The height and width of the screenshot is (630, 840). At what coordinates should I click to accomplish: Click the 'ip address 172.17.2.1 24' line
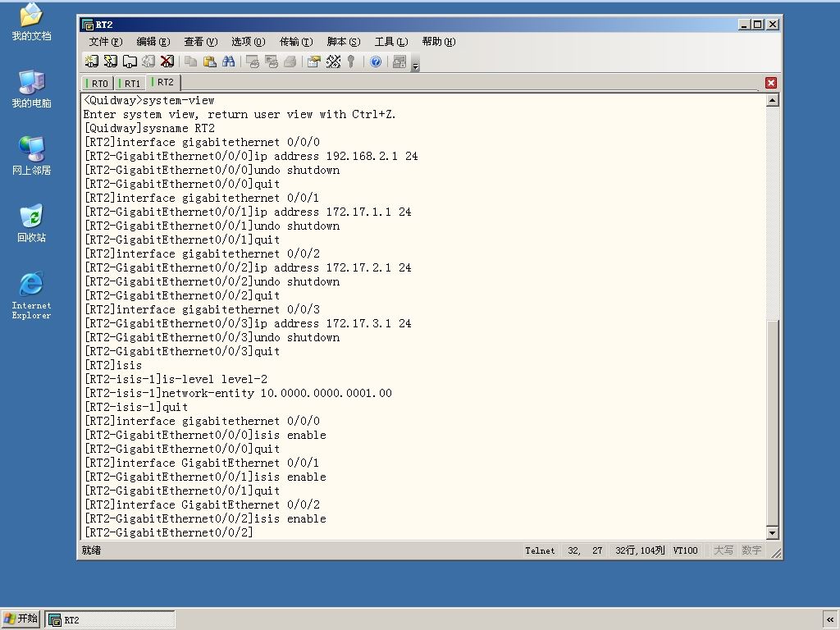248,267
